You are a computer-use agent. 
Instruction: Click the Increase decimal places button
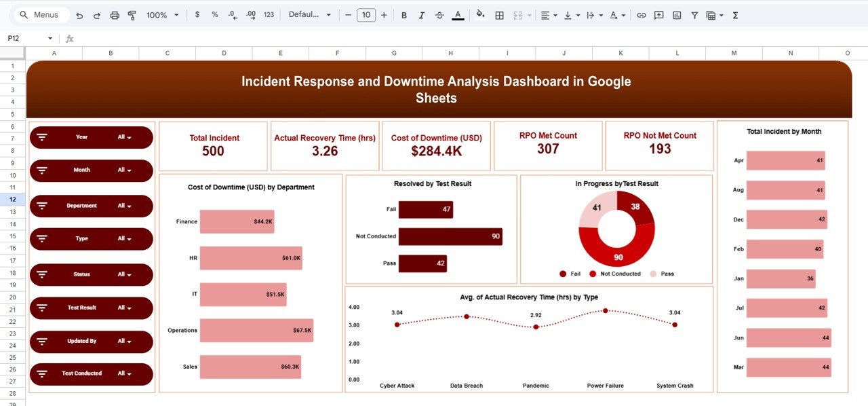250,15
